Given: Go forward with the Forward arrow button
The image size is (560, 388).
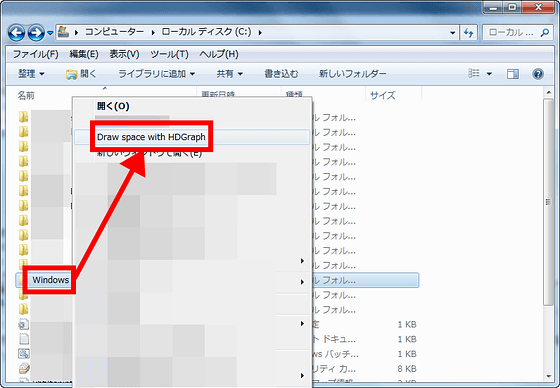Looking at the screenshot, I should point(36,33).
